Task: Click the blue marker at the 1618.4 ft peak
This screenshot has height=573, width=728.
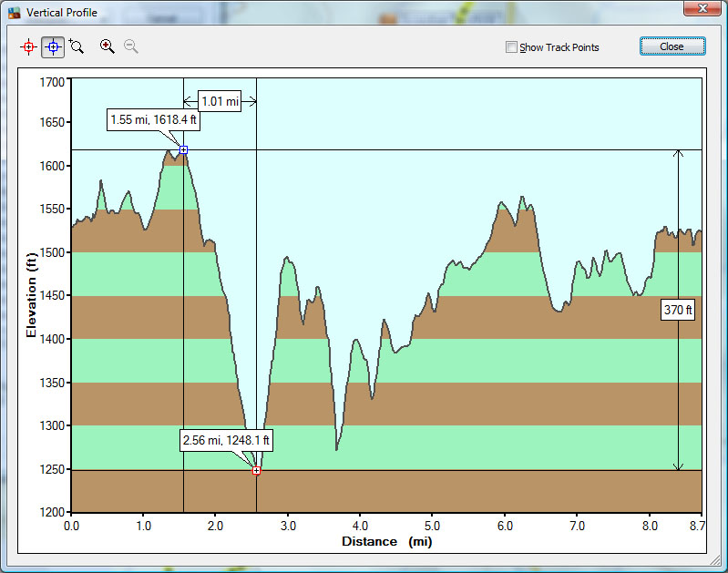Action: point(183,149)
